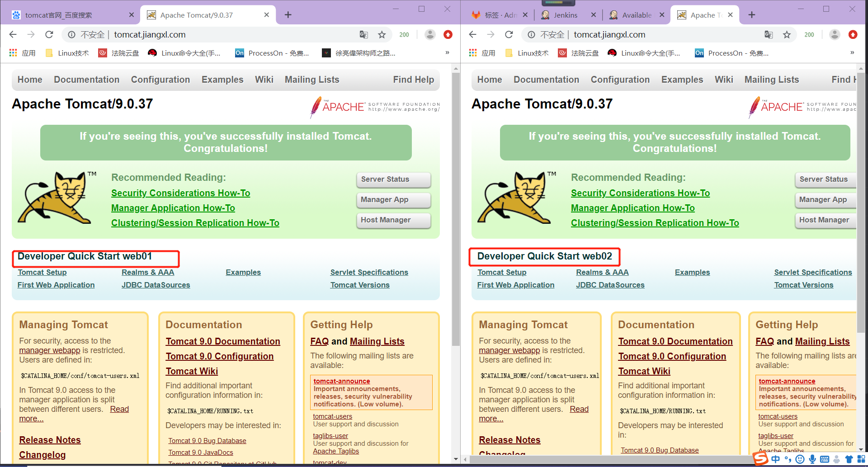
Task: Open new tab in left browser window
Action: pyautogui.click(x=288, y=15)
